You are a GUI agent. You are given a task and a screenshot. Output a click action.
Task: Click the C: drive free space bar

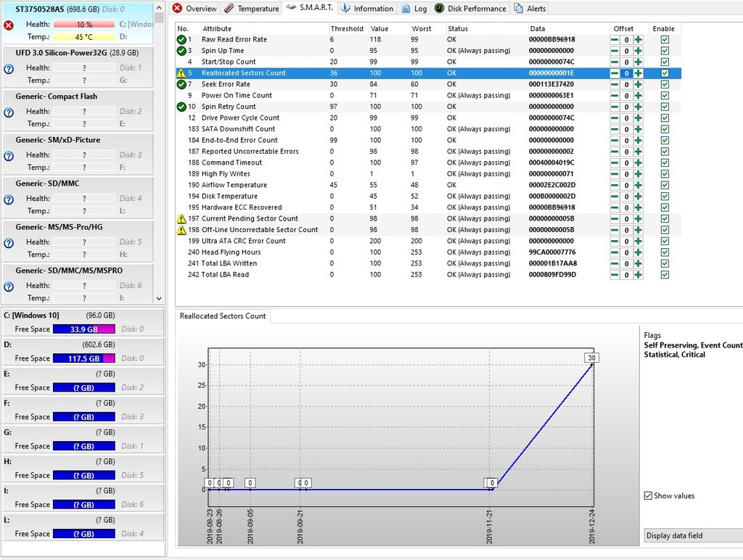pos(84,329)
